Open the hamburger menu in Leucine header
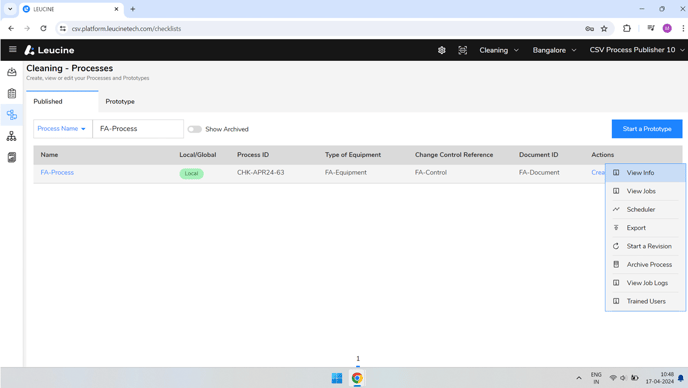This screenshot has width=688, height=388. [x=12, y=49]
